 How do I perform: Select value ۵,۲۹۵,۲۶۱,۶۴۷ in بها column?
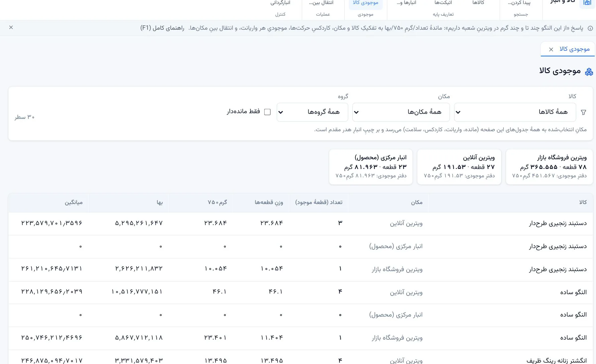(139, 223)
